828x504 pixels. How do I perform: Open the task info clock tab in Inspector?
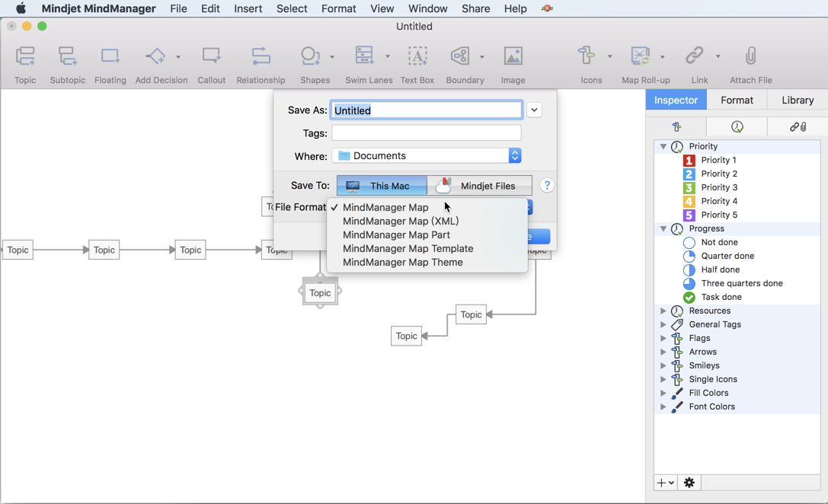click(737, 126)
